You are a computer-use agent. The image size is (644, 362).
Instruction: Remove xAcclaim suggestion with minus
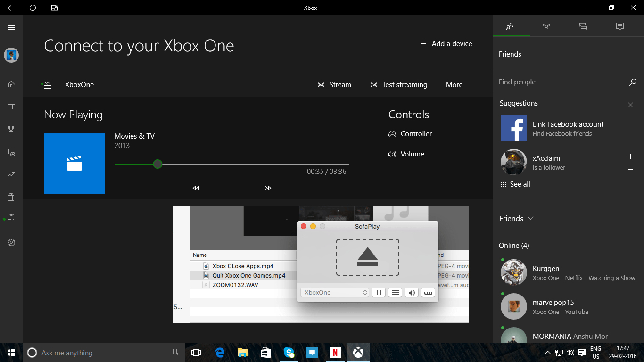click(630, 169)
